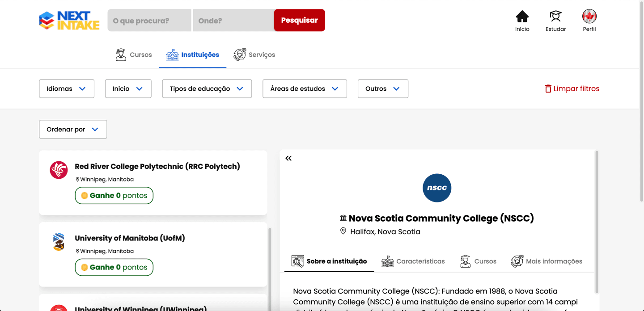
Task: Switch to the Cursos top tab
Action: pos(134,55)
